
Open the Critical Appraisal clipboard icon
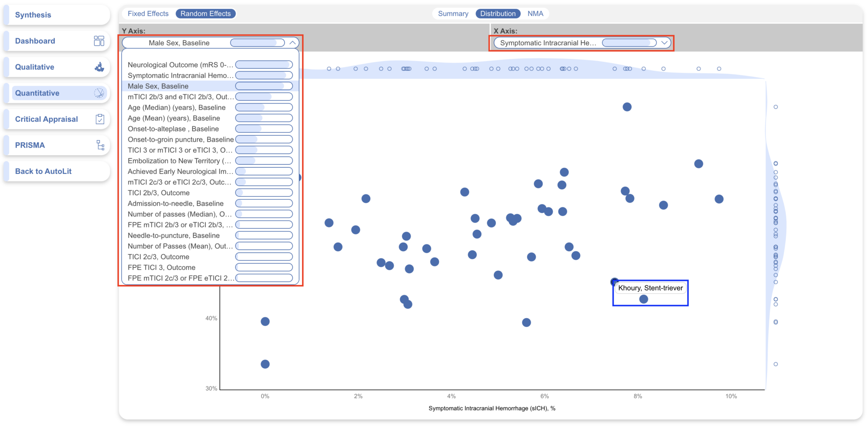(x=100, y=119)
